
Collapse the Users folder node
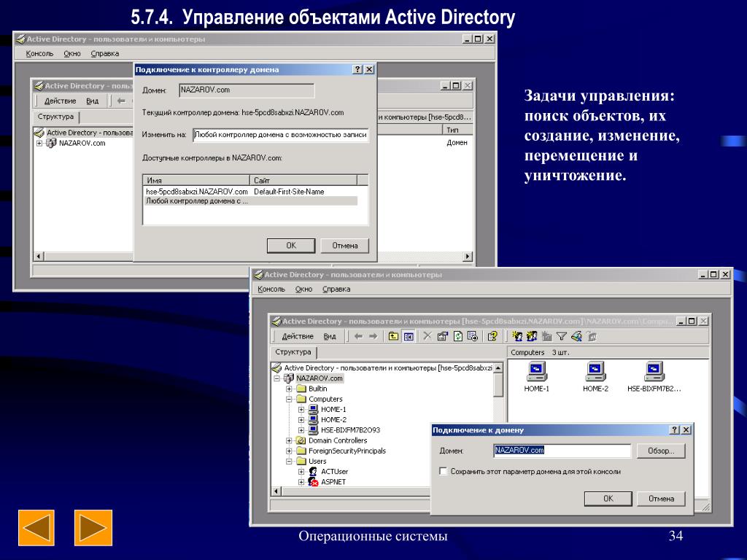tap(289, 461)
